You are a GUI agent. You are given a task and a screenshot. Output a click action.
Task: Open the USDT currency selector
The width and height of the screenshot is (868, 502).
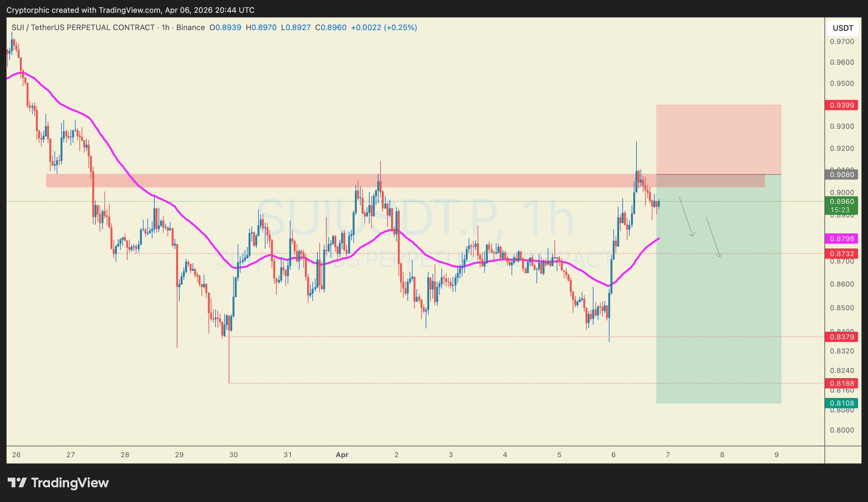tap(843, 28)
